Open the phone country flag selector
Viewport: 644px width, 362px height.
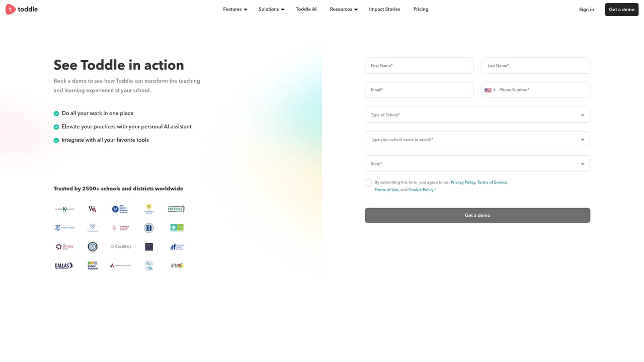(490, 90)
